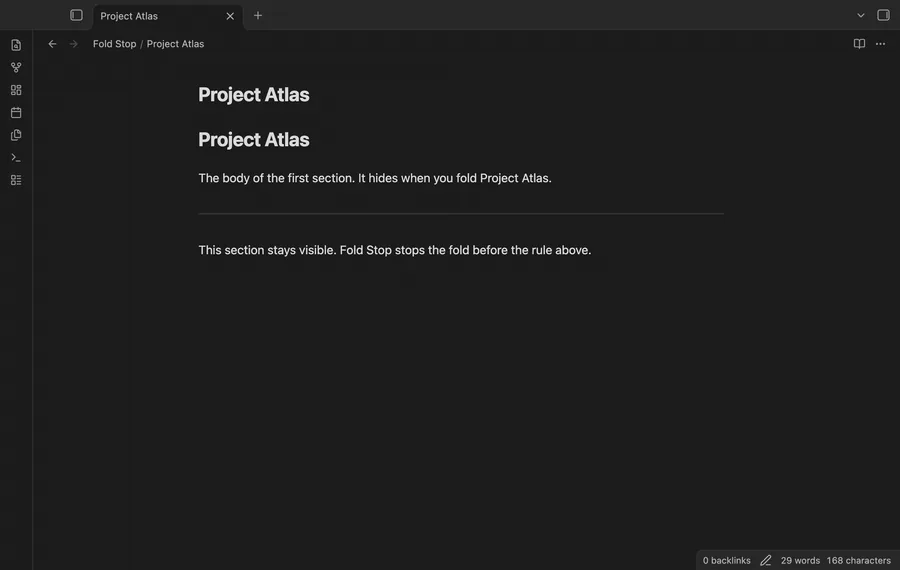Open quick switcher from the ribbon
This screenshot has height=570, width=900.
coord(16,45)
